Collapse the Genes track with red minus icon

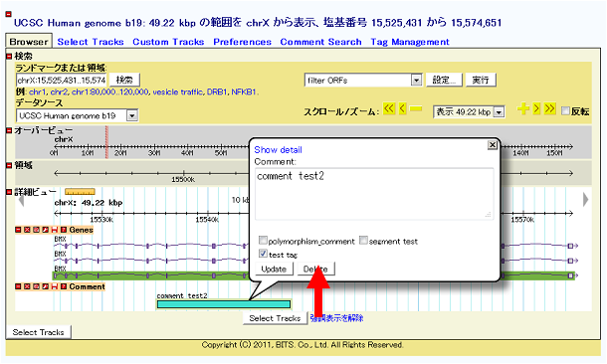pos(18,230)
